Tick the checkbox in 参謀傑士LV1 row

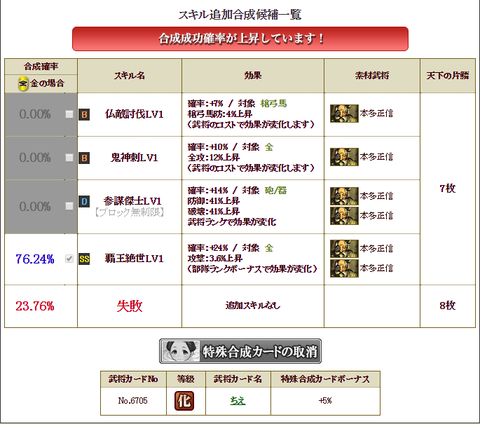click(x=69, y=206)
